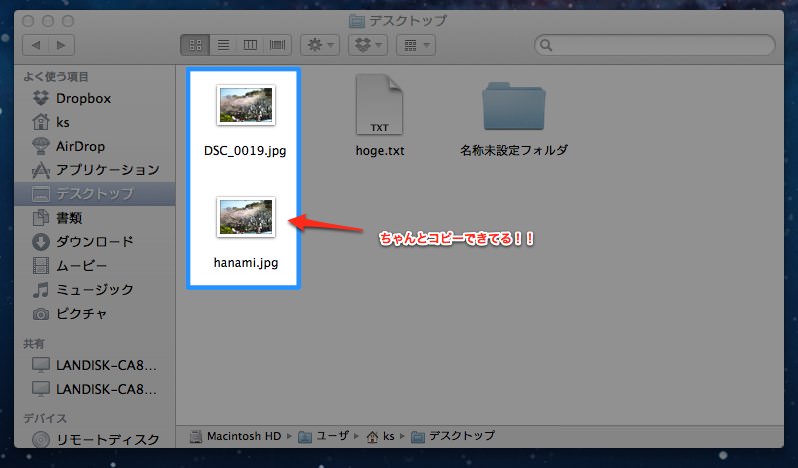Click the hoge.txt file name
This screenshot has height=468, width=798.
(x=380, y=151)
